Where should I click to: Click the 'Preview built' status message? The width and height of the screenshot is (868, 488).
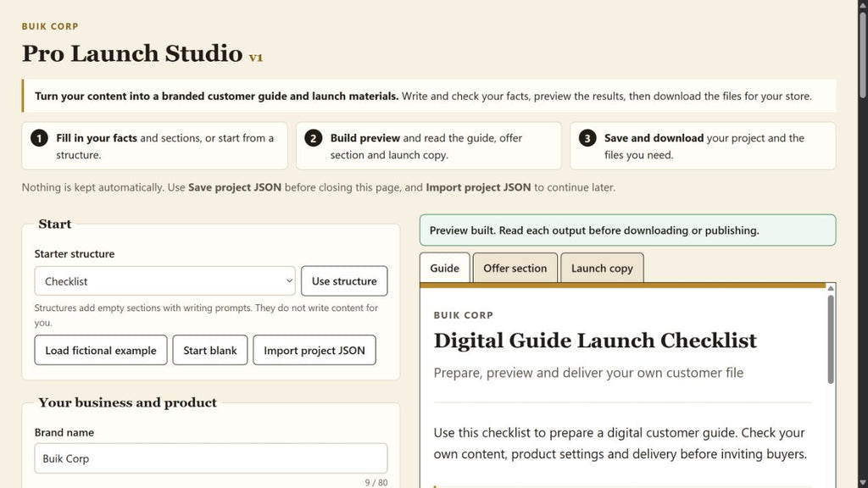(x=628, y=230)
